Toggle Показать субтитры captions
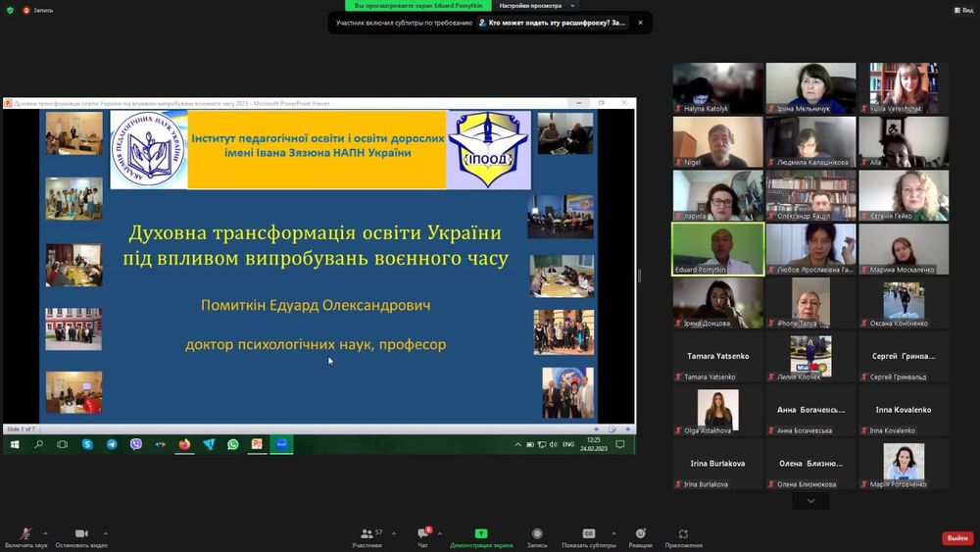The width and height of the screenshot is (980, 552). point(589,534)
